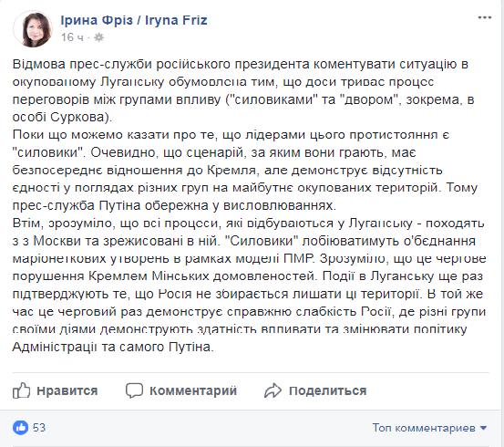Click the sentence starting 'Втім, зрозуміло'
Viewport: 504px width, 447px height.
248,232
